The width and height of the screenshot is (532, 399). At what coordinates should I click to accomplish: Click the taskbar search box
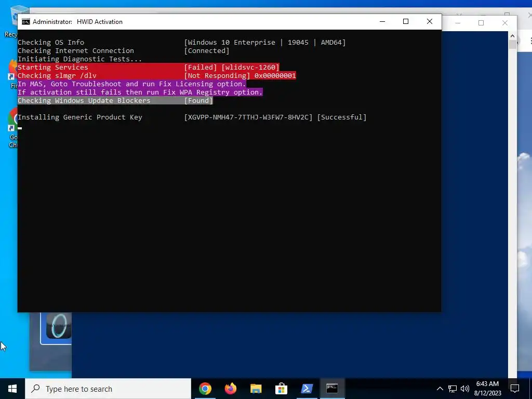(x=108, y=389)
